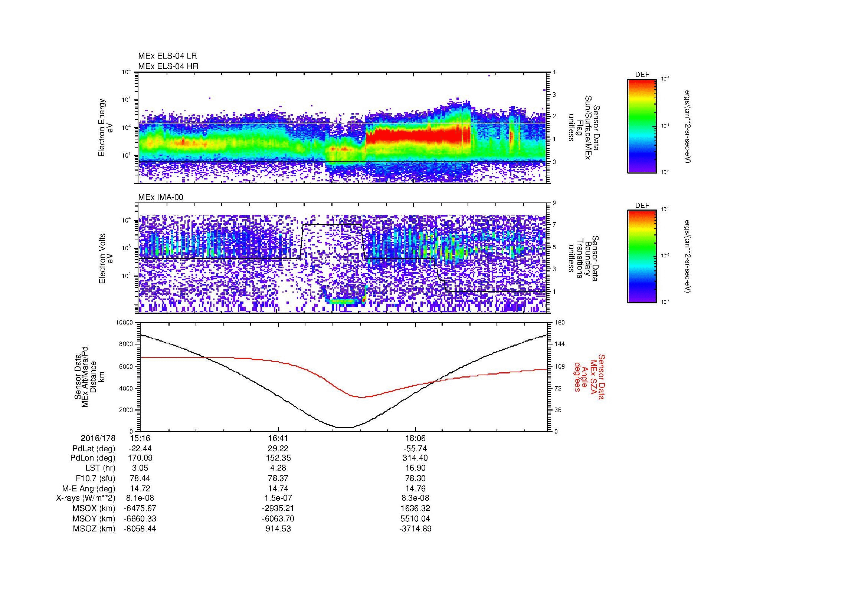Image resolution: width=868 pixels, height=613 pixels.
Task: Click X-rays value 8.3e-08
Action: pyautogui.click(x=416, y=498)
